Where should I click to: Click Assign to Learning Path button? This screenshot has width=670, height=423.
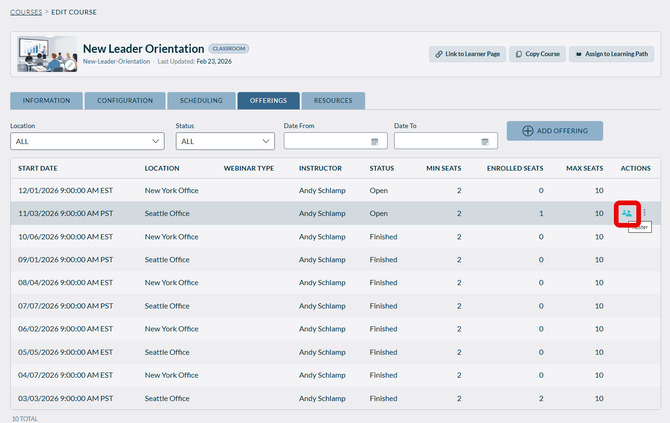coord(611,54)
